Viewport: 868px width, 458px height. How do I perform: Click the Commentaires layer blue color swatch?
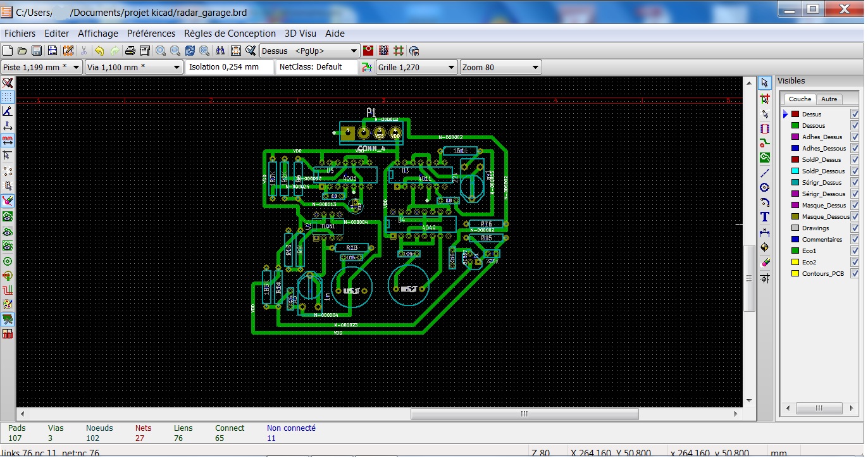point(795,240)
